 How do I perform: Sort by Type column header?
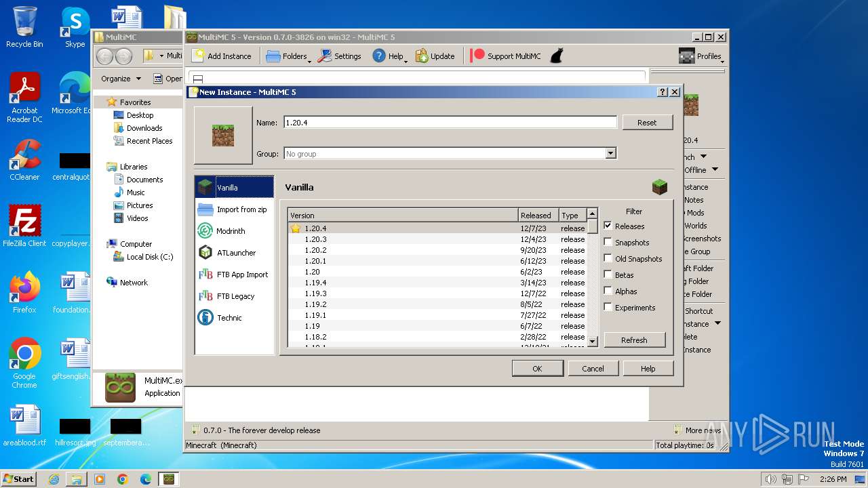pyautogui.click(x=572, y=215)
